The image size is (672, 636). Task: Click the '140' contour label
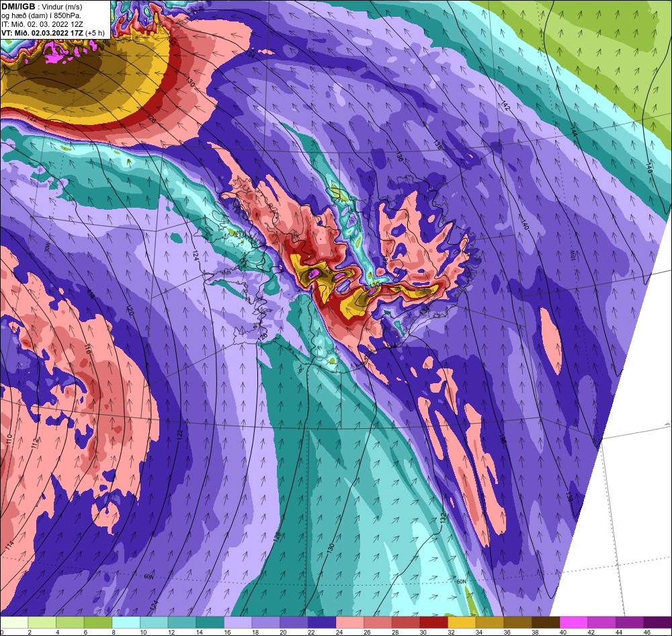[525, 225]
